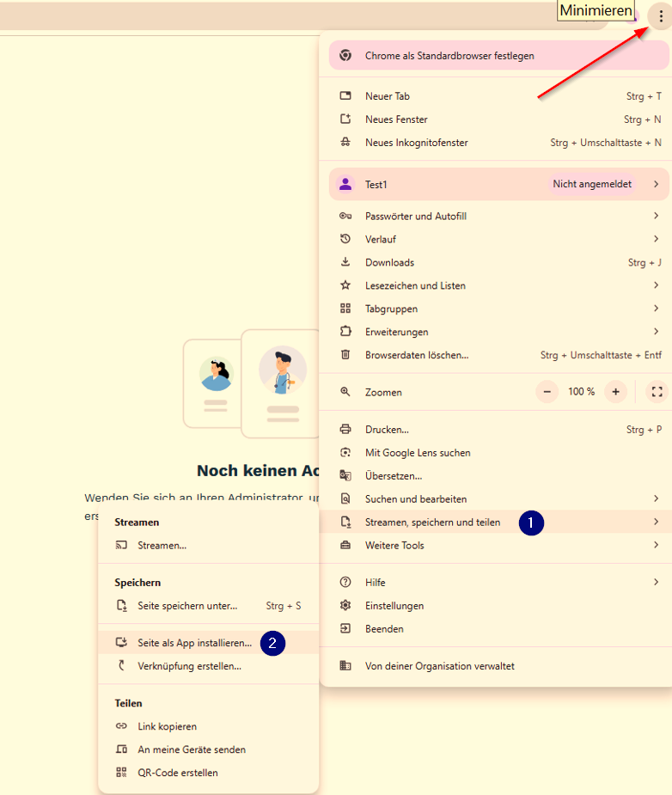Click the Test1 profile avatar icon

pyautogui.click(x=345, y=184)
